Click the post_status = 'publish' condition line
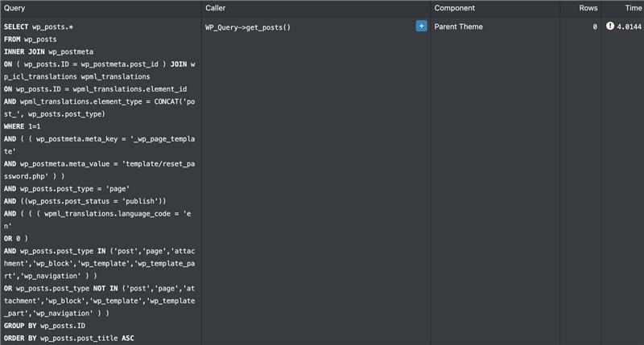 coord(85,201)
